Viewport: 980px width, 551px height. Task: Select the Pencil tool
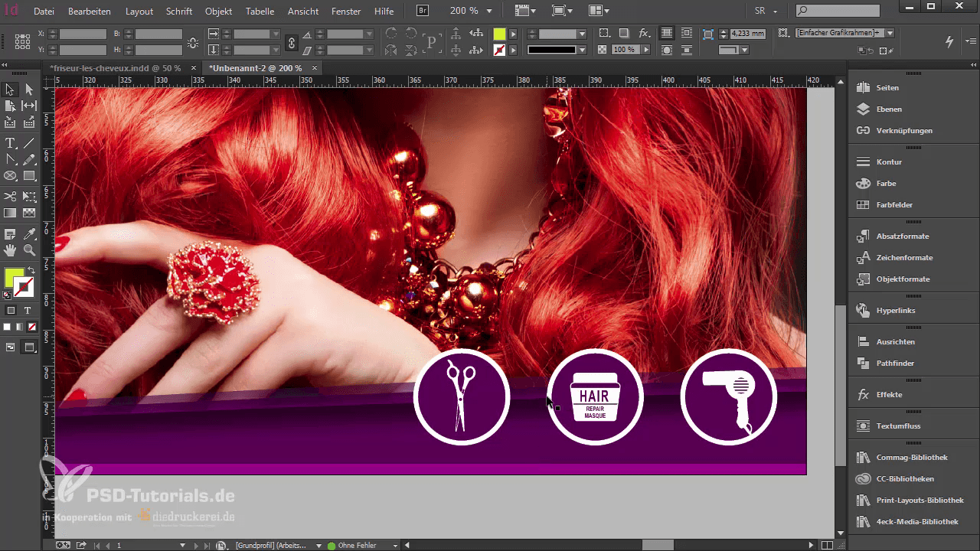[x=30, y=160]
